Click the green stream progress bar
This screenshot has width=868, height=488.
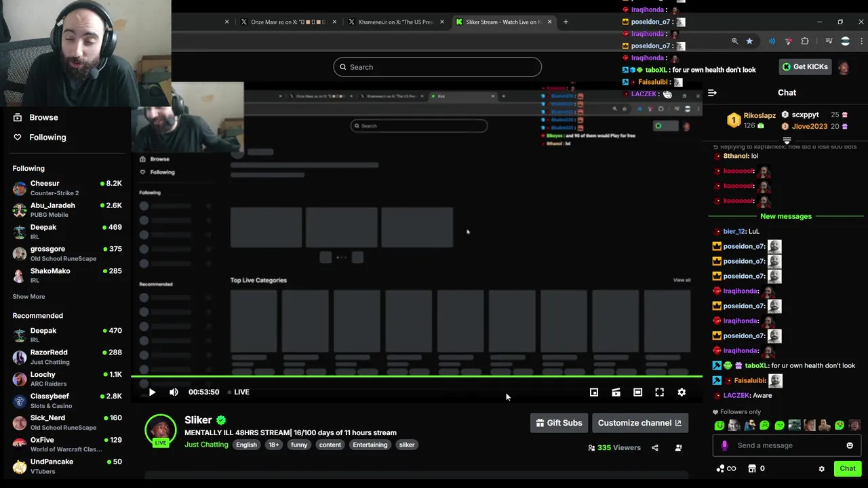pyautogui.click(x=416, y=375)
